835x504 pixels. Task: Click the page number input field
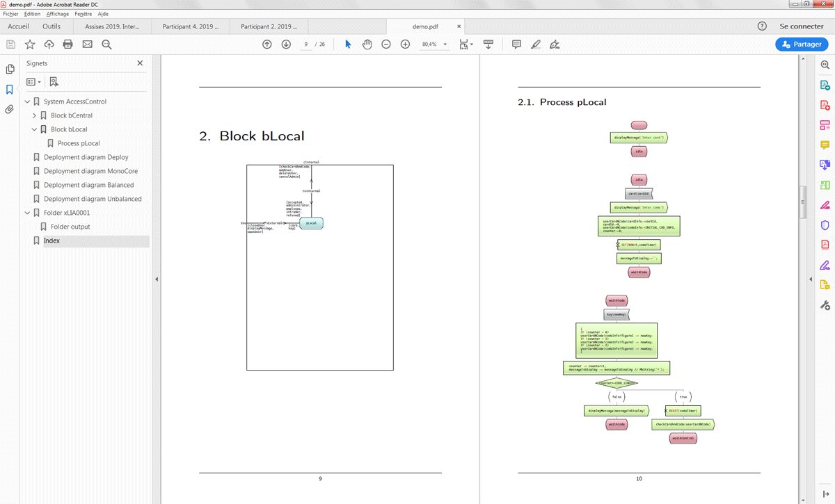point(305,44)
